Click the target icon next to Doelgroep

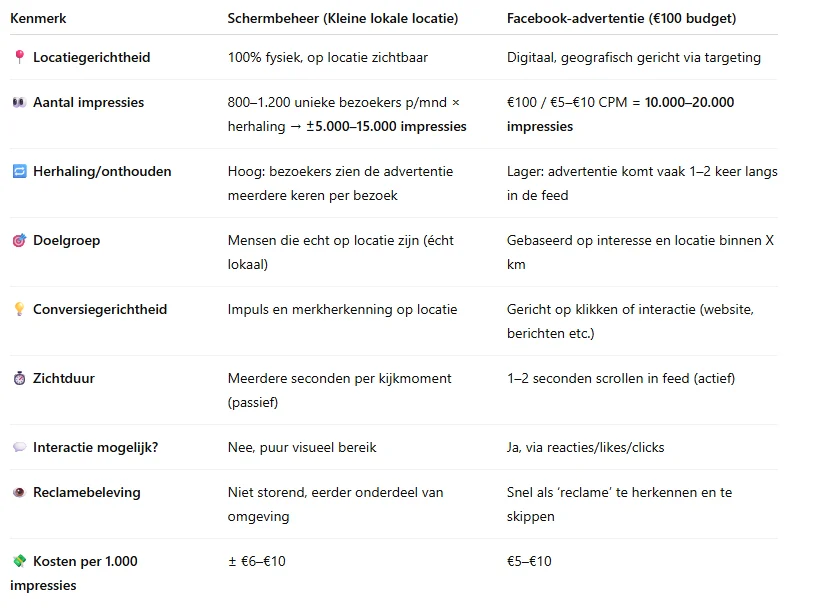[19, 240]
